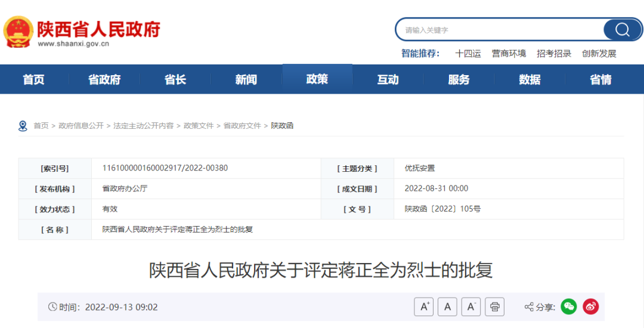Screen dimensions: 644x328
Task: Focus the keyword search input field
Action: tap(501, 30)
